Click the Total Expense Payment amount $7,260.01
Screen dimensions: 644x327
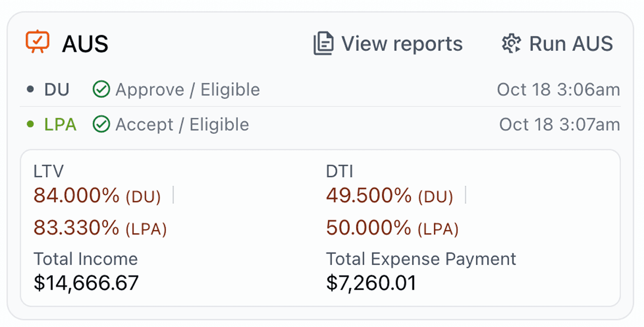click(x=371, y=283)
